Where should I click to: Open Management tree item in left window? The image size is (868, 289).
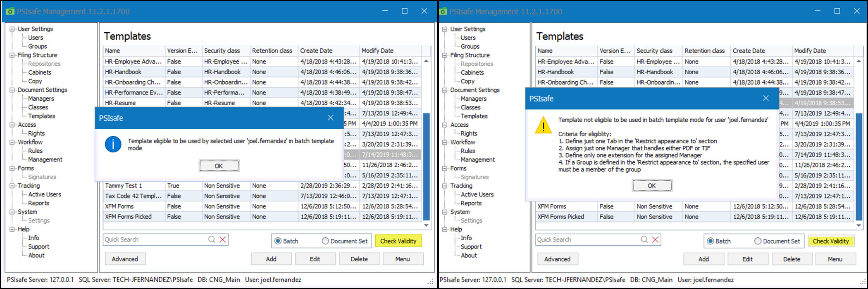pos(45,159)
